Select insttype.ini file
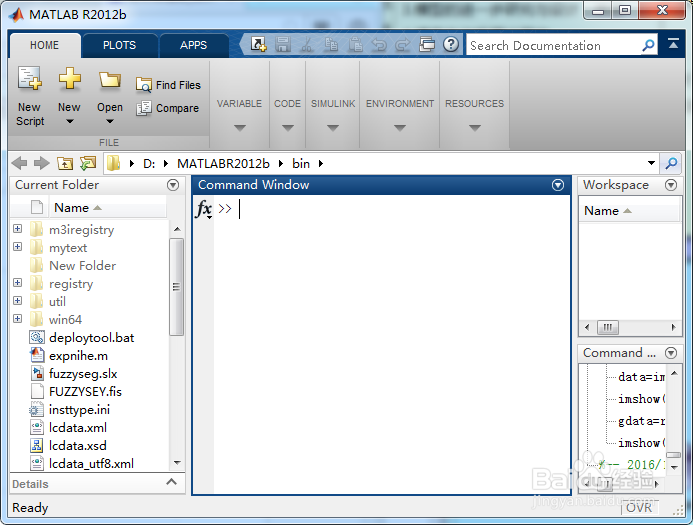 click(79, 410)
